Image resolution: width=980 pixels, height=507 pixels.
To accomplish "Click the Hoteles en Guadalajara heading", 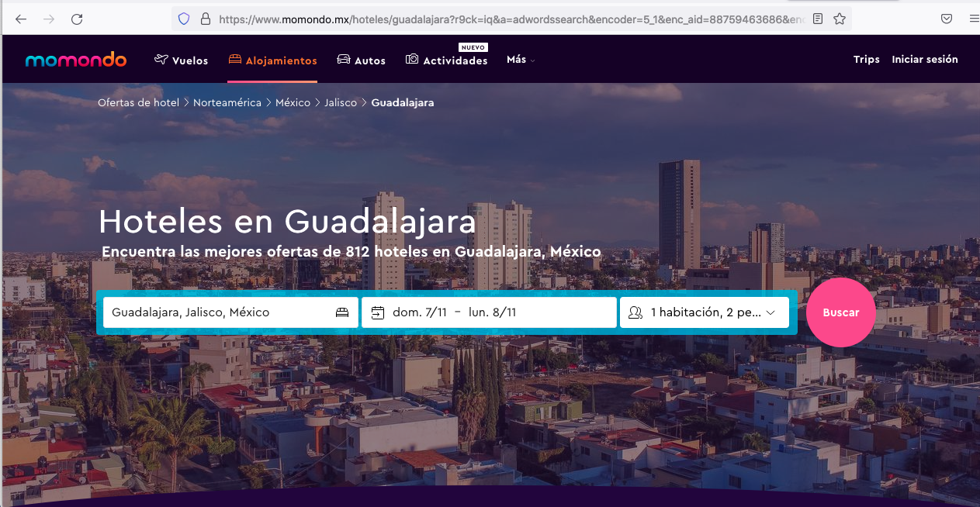I will click(287, 222).
